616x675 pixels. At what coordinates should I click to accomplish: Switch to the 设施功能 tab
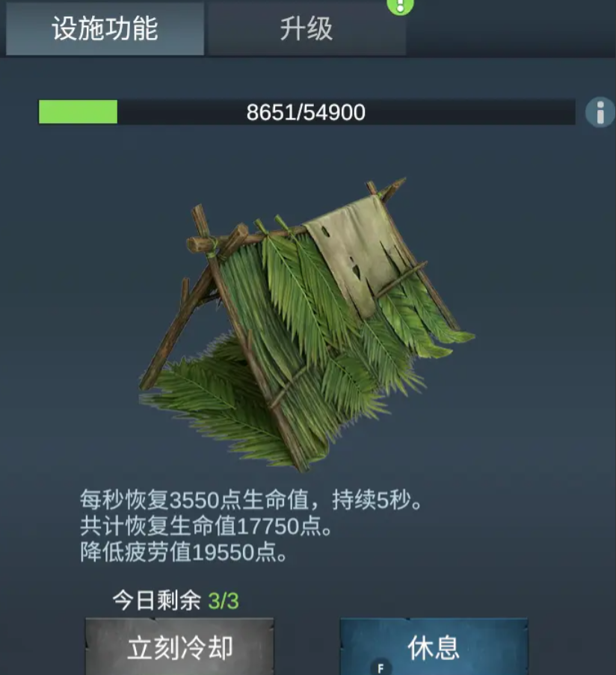click(x=105, y=29)
